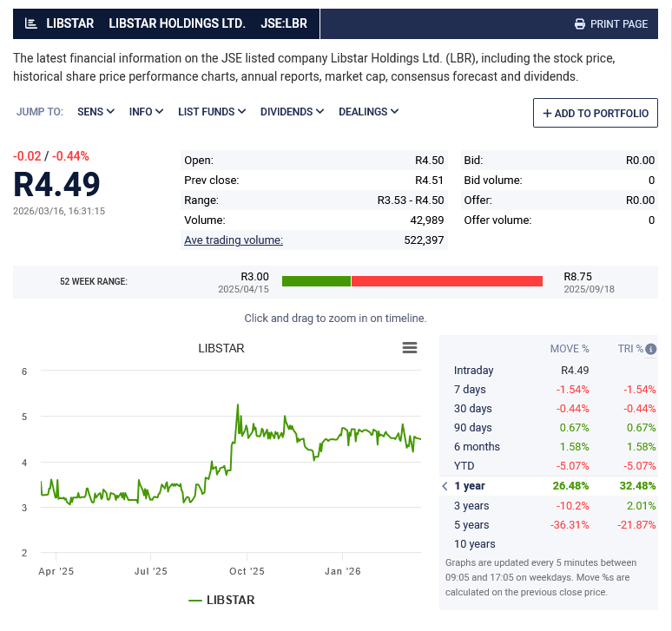Viewport: 672px width, 631px height.
Task: Toggle the LIBSTAR series in chart legend
Action: [221, 600]
